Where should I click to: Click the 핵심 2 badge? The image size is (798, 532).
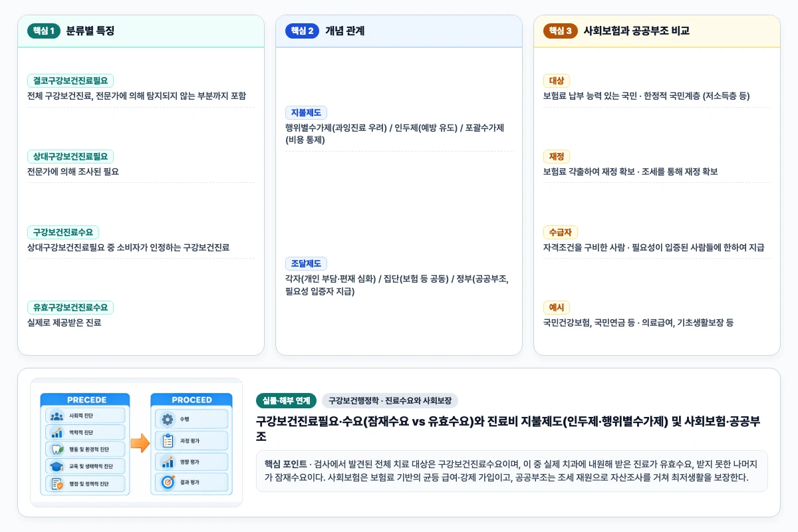tap(303, 31)
